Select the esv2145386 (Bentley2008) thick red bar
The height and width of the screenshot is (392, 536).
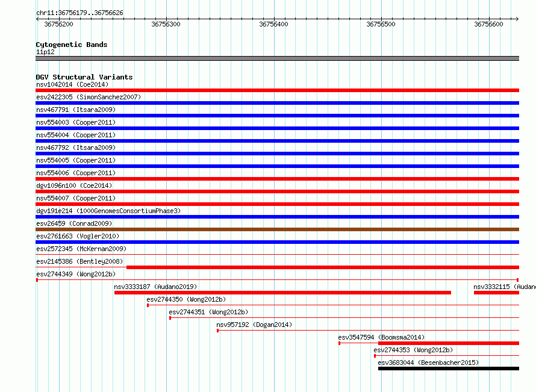tap(323, 267)
